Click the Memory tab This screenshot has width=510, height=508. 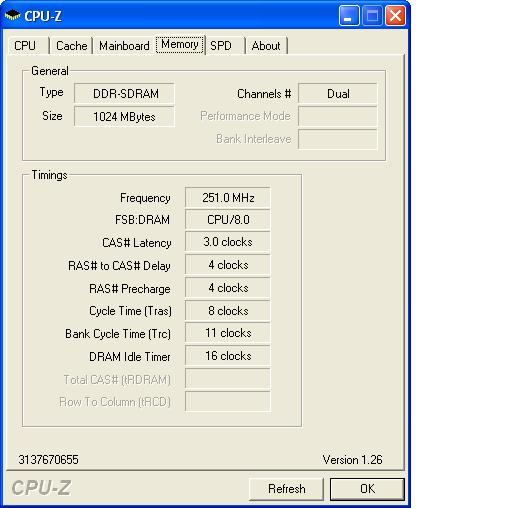tap(180, 44)
